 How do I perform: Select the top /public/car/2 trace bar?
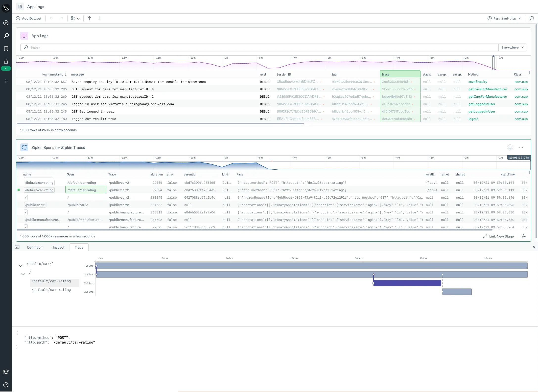[x=312, y=266]
